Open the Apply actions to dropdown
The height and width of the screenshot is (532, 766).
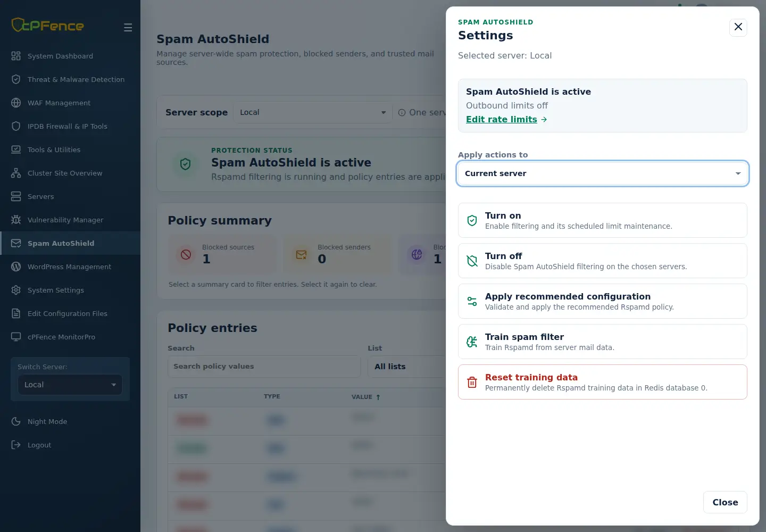603,173
